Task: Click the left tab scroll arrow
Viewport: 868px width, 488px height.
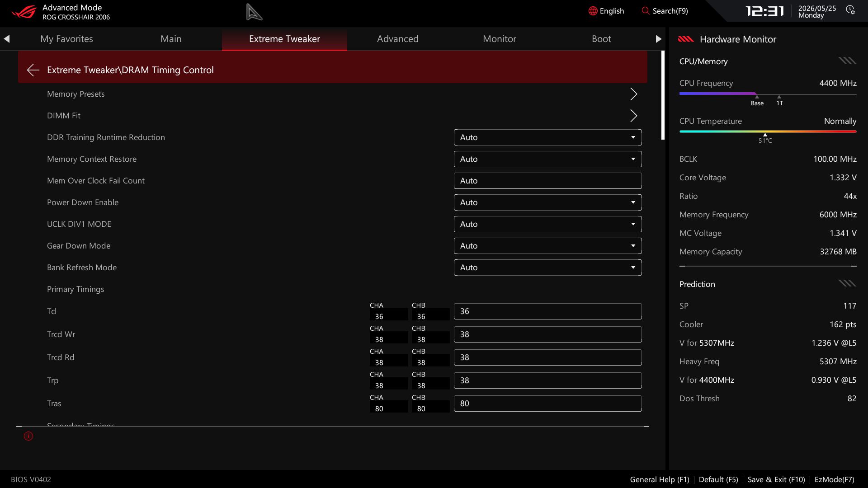Action: point(6,39)
